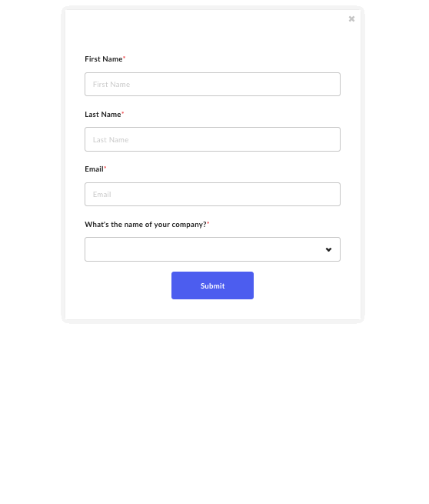Focus the First Name text field

pos(212,84)
